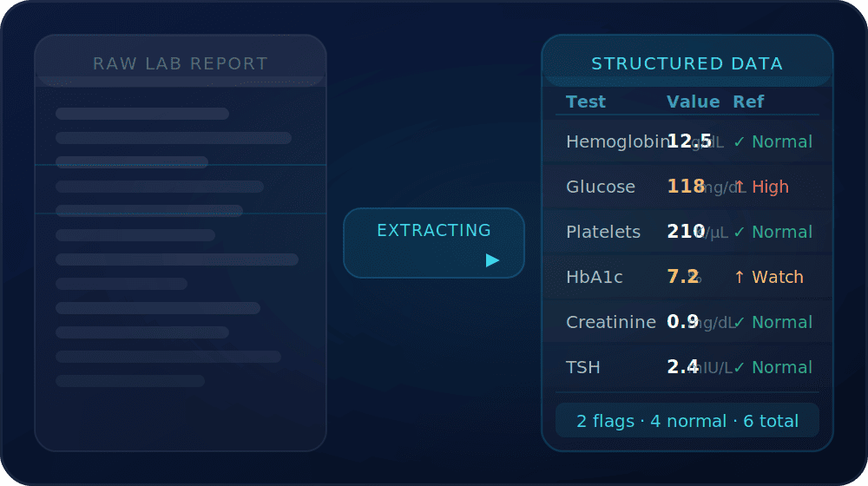Screen dimensions: 868x486
Task: Click the Hemoglobin Normal checkmark icon
Action: (x=740, y=142)
